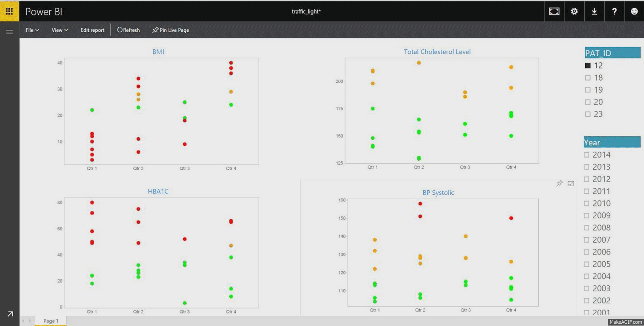The height and width of the screenshot is (326, 644).
Task: Open the Power BI app launcher waffle icon
Action: (x=9, y=11)
